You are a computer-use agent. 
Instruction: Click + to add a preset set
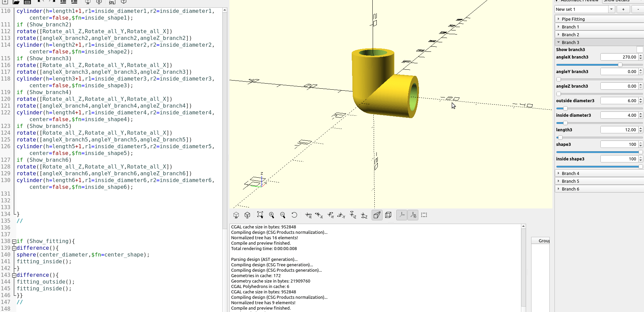623,9
